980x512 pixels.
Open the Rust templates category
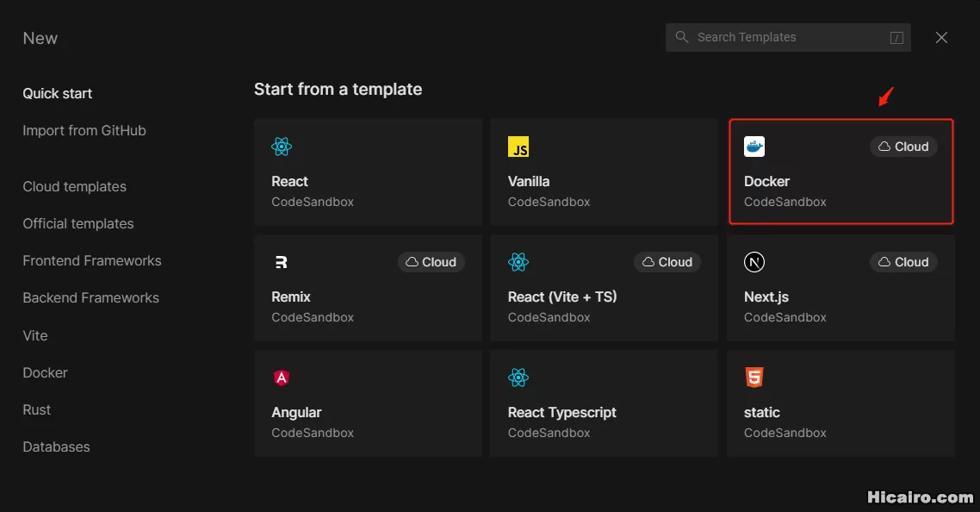37,409
